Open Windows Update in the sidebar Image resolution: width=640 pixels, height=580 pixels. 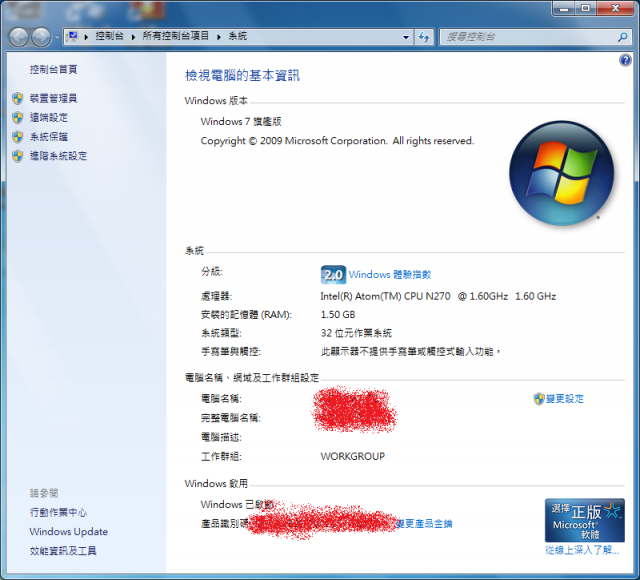point(69,532)
